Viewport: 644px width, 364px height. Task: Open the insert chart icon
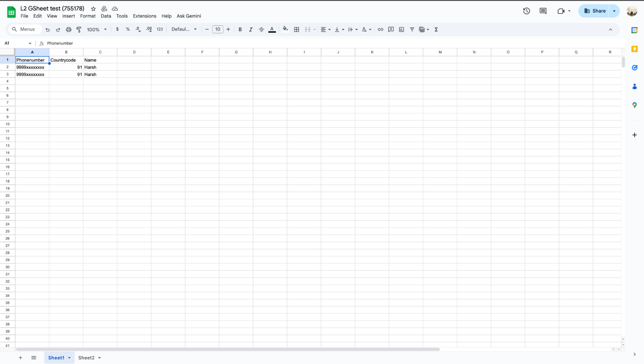(401, 29)
